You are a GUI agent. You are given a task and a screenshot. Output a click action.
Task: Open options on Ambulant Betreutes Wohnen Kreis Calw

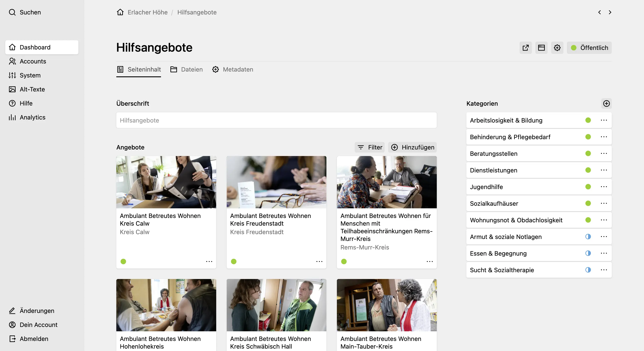click(209, 261)
